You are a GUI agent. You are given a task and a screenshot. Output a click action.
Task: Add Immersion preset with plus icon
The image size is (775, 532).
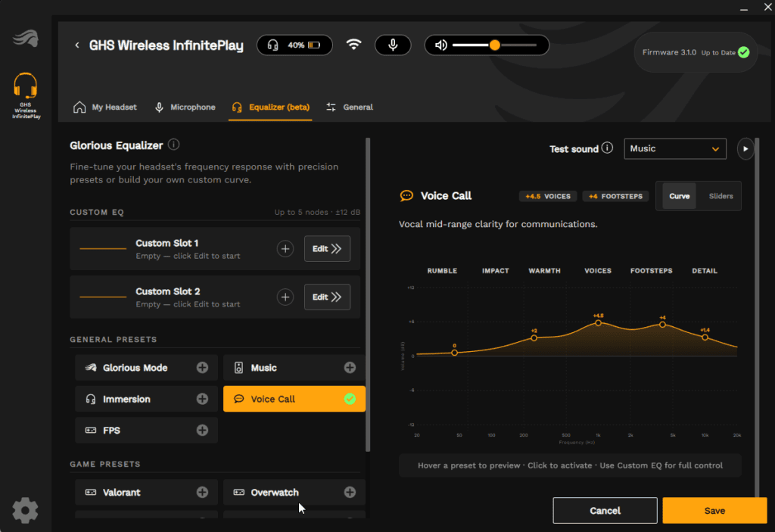click(202, 399)
